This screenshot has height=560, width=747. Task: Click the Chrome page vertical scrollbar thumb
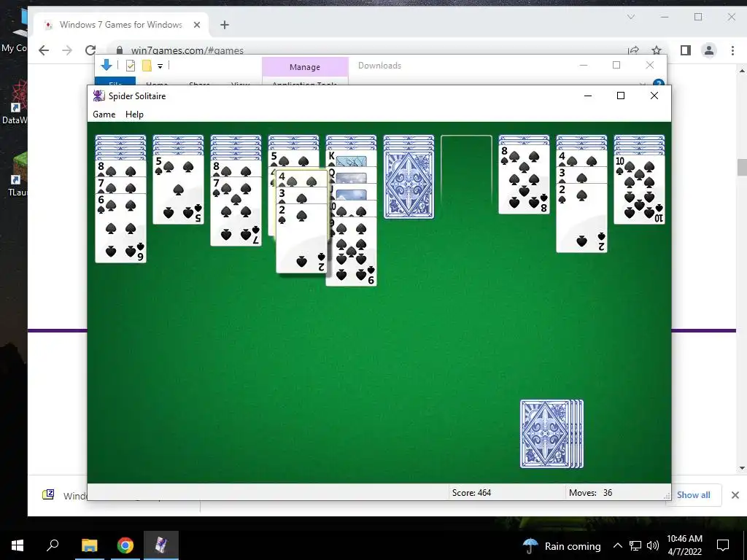point(741,167)
